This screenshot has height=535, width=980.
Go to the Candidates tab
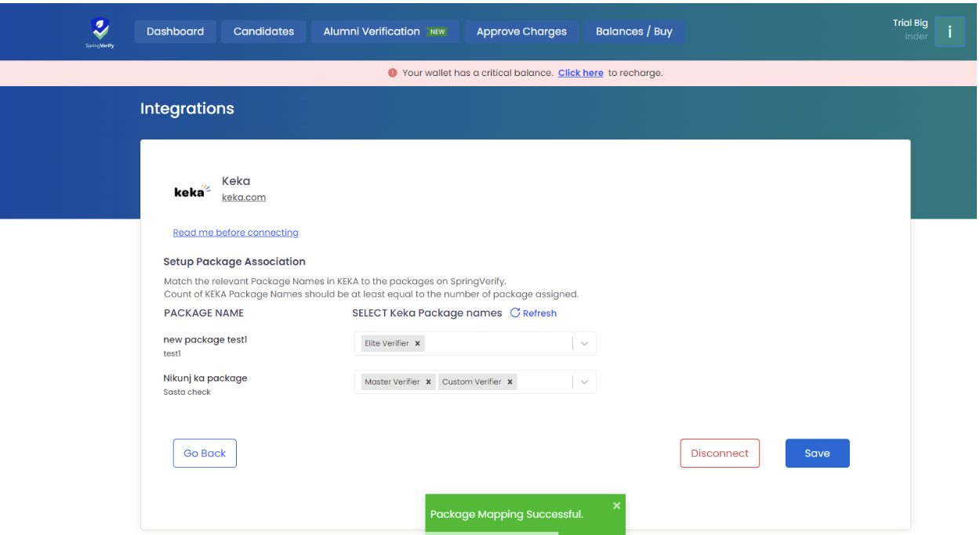(263, 31)
